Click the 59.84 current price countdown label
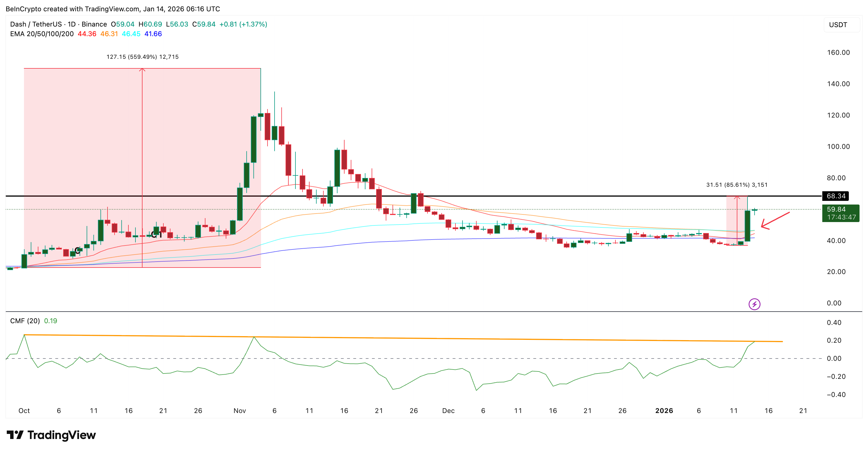Viewport: 868px width, 452px height. coord(840,213)
